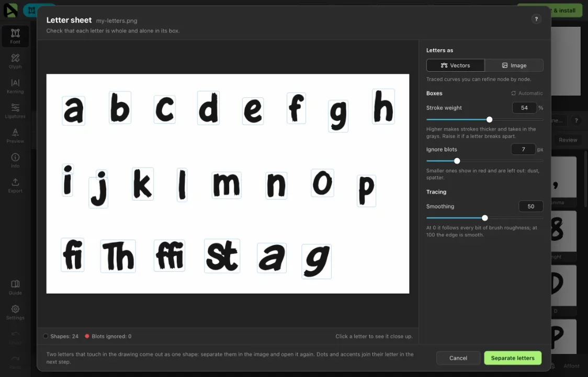Click the app logo in the top-left corner
Viewport: 588px width, 377px height.
tap(10, 10)
